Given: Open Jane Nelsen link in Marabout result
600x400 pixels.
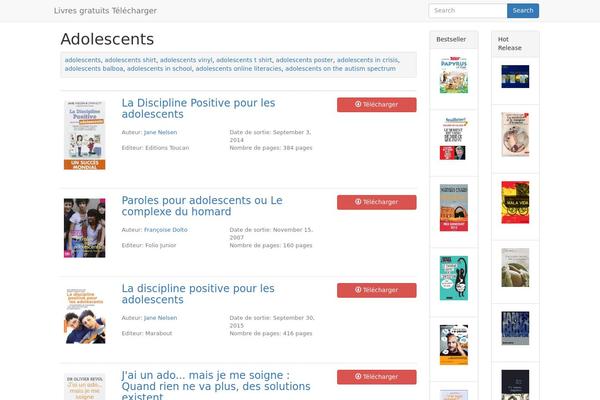Looking at the screenshot, I should point(160,318).
